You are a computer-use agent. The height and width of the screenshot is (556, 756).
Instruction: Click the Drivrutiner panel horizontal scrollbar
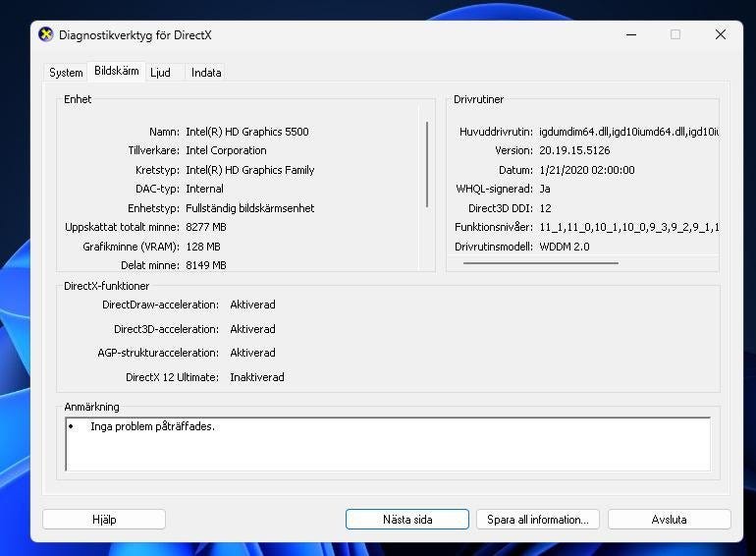[x=540, y=263]
